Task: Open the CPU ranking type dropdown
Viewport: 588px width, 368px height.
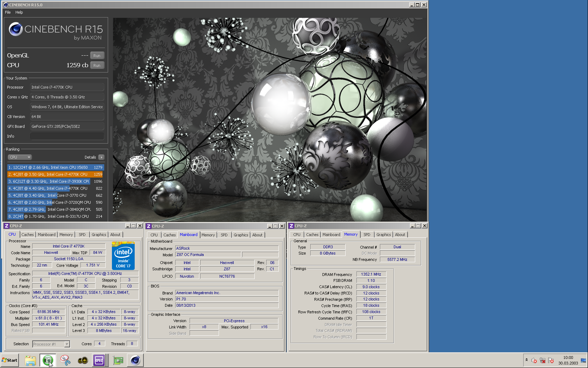Action: (x=20, y=157)
